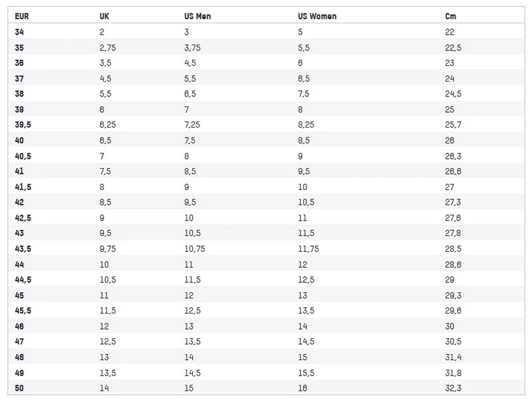Select the 32,3 Cm cell
532x400 pixels.
454,388
